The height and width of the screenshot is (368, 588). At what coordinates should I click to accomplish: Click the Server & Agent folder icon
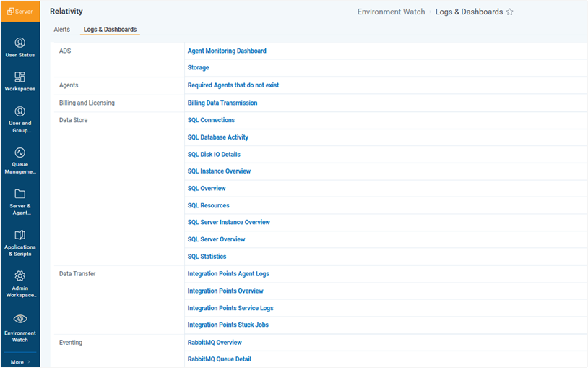(20, 194)
